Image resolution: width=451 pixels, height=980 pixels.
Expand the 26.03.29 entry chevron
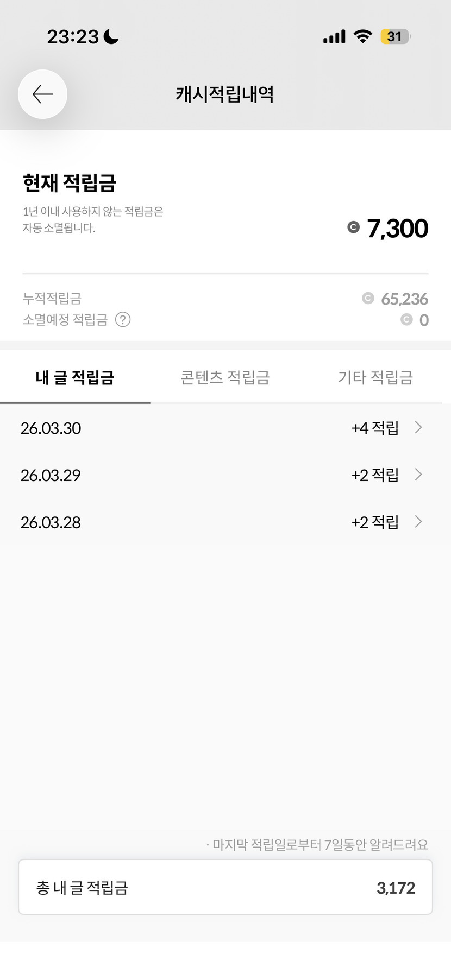[x=418, y=475]
